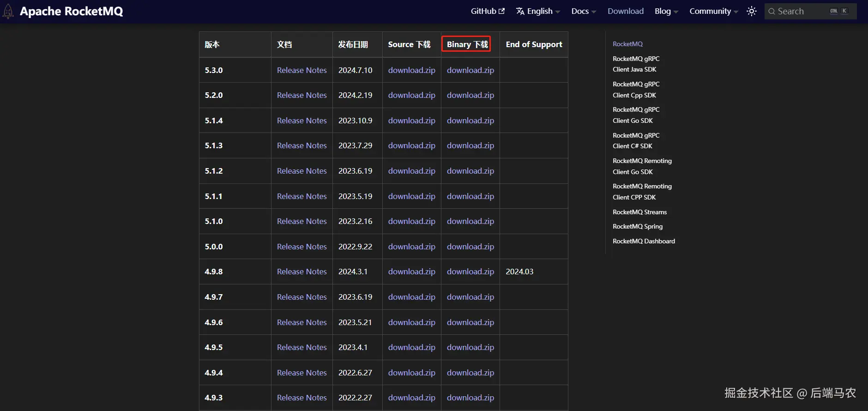Click the version 4.9.8 cell
The height and width of the screenshot is (411, 868).
tap(235, 272)
